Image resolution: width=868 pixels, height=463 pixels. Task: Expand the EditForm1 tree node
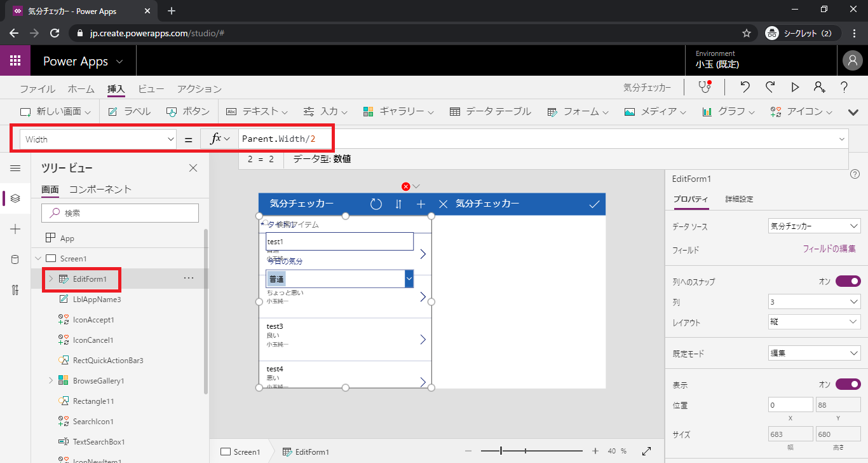(x=51, y=279)
